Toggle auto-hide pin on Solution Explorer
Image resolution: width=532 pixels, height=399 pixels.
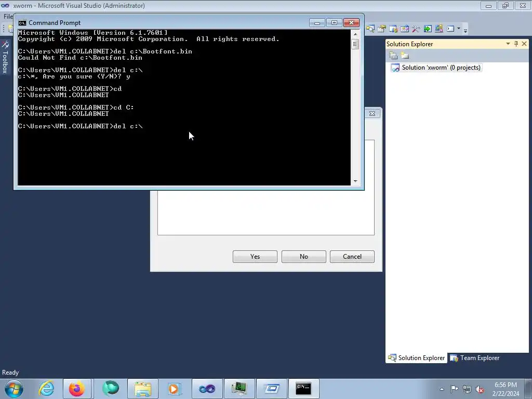(x=516, y=44)
